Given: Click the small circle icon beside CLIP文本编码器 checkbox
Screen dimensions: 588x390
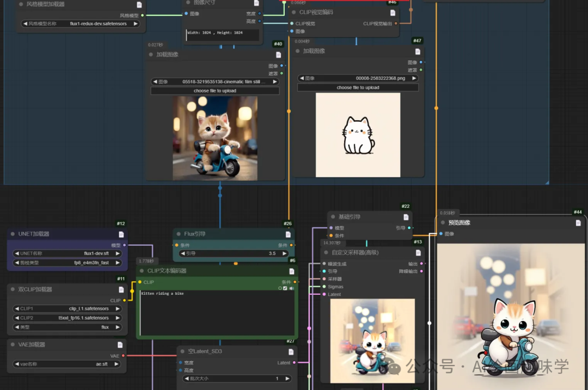Looking at the screenshot, I should (x=280, y=288).
